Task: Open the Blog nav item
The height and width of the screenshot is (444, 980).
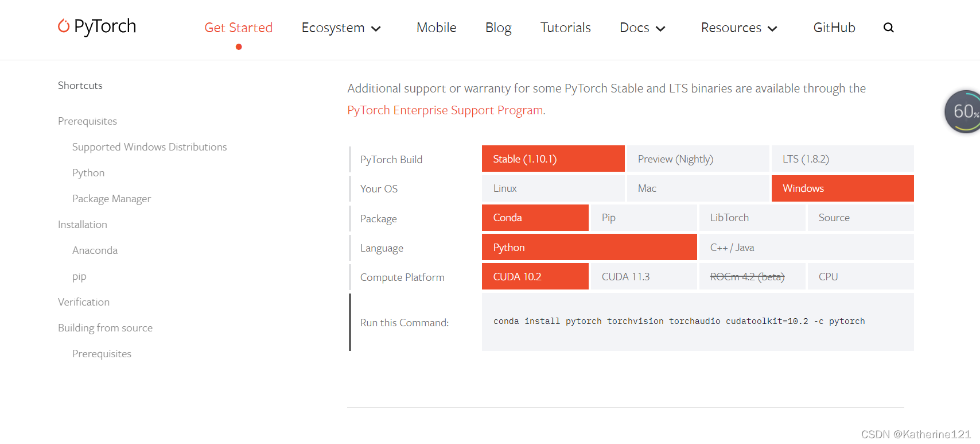Action: [x=499, y=28]
